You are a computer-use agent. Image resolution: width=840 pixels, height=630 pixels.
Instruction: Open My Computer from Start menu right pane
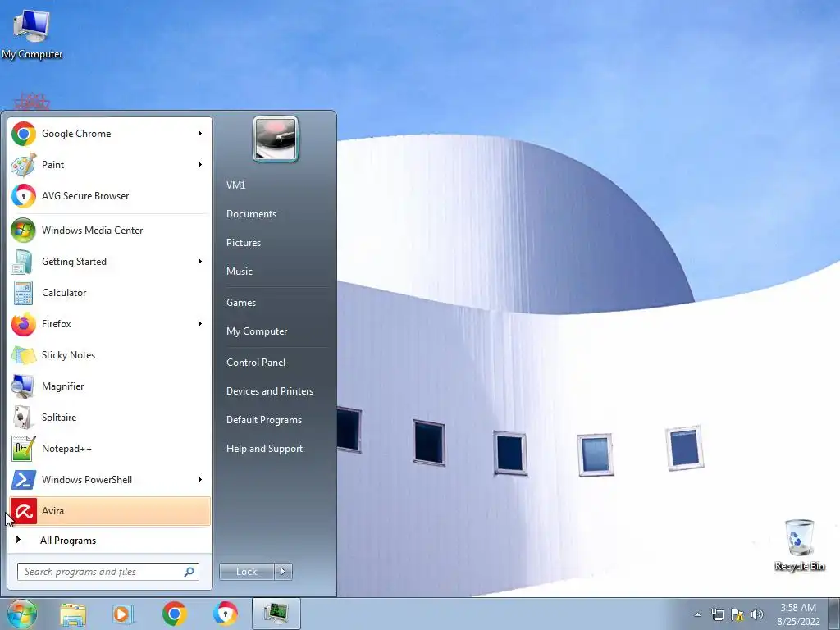pyautogui.click(x=257, y=331)
